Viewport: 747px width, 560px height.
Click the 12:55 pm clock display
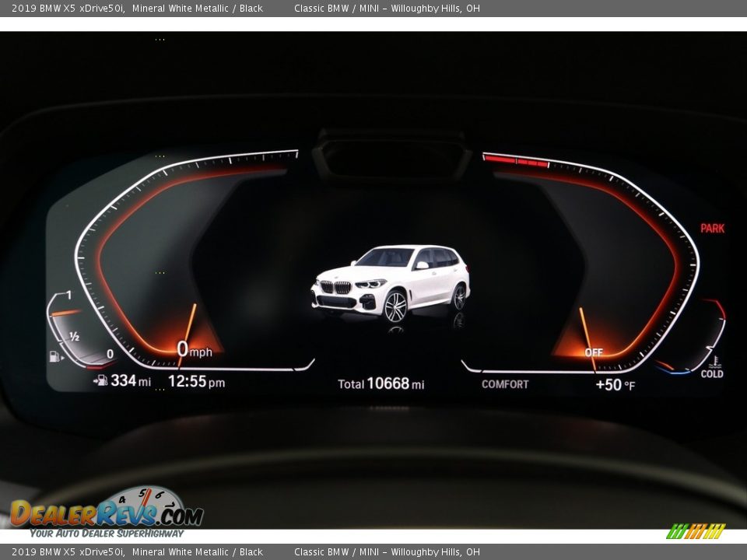[196, 381]
